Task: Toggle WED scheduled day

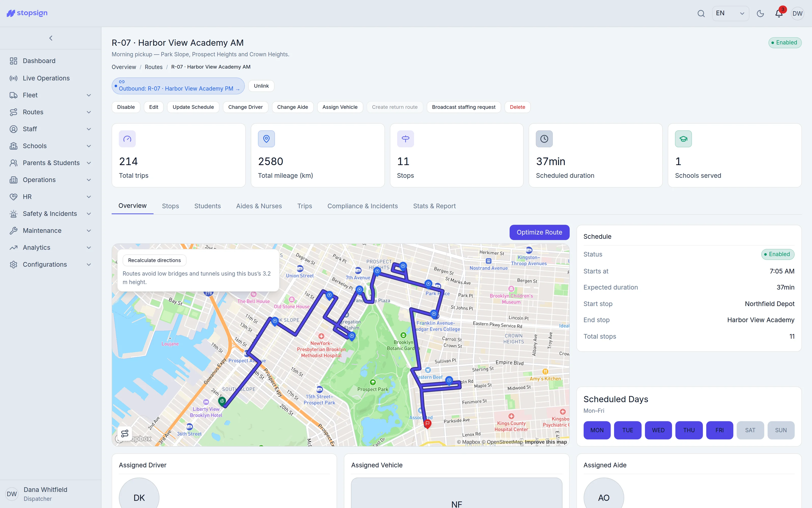Action: click(x=658, y=430)
